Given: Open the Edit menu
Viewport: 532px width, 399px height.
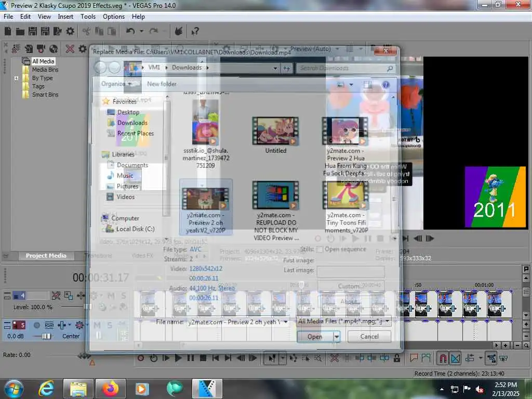Looking at the screenshot, I should tap(25, 17).
